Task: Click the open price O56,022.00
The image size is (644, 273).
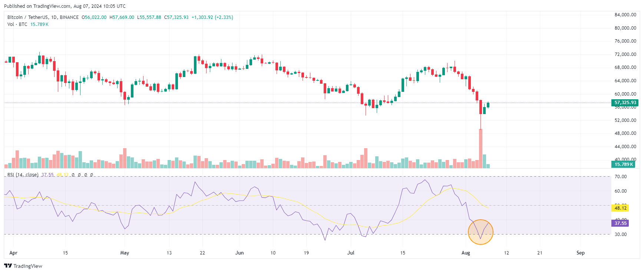Action: (94, 17)
